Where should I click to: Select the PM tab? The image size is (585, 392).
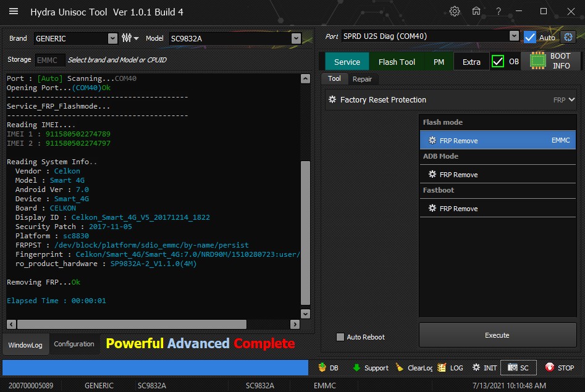[x=439, y=62]
